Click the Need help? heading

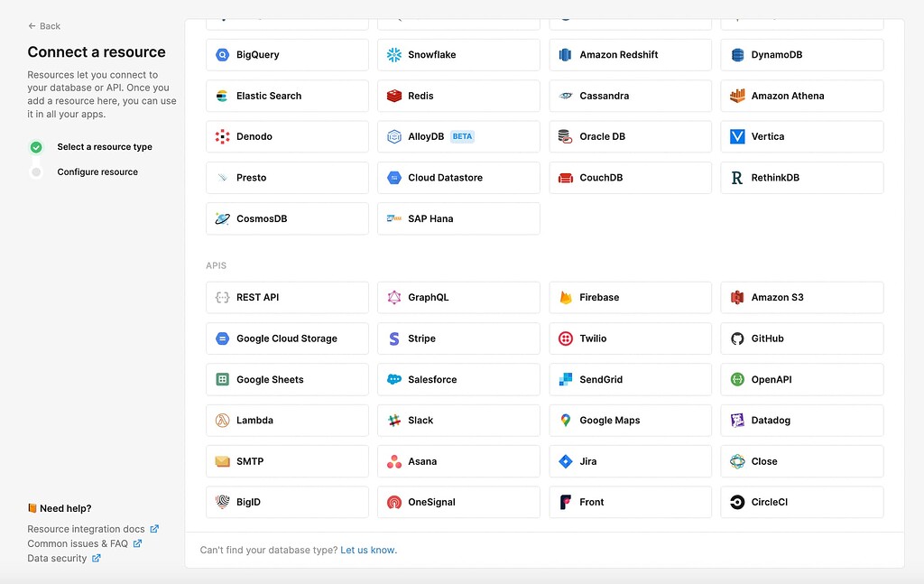(x=59, y=508)
